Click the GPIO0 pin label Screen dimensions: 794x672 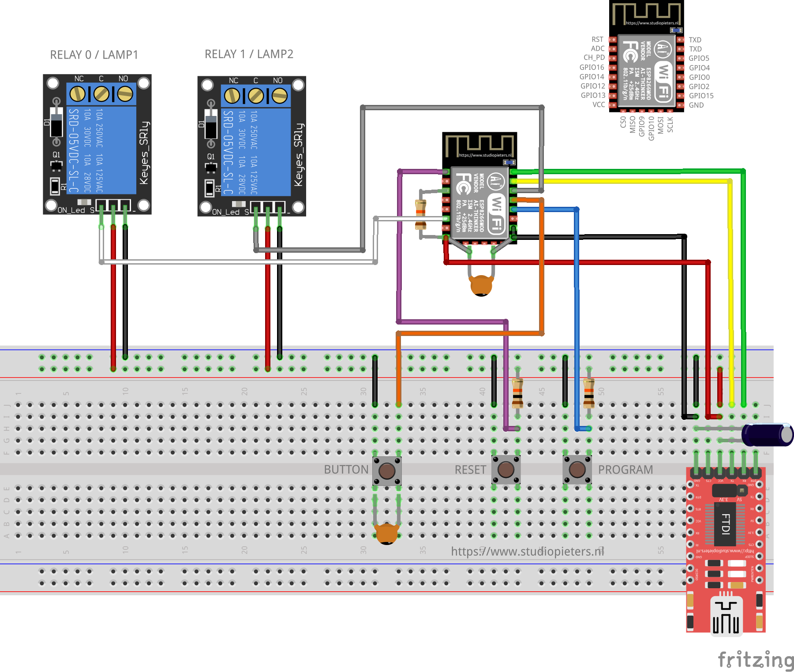point(699,78)
